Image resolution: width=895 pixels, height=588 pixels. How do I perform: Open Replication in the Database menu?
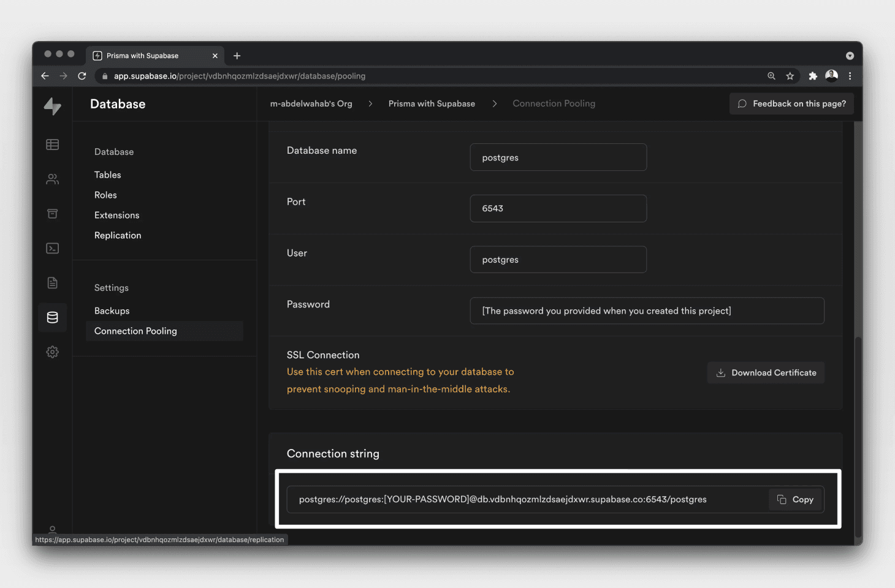(x=118, y=235)
